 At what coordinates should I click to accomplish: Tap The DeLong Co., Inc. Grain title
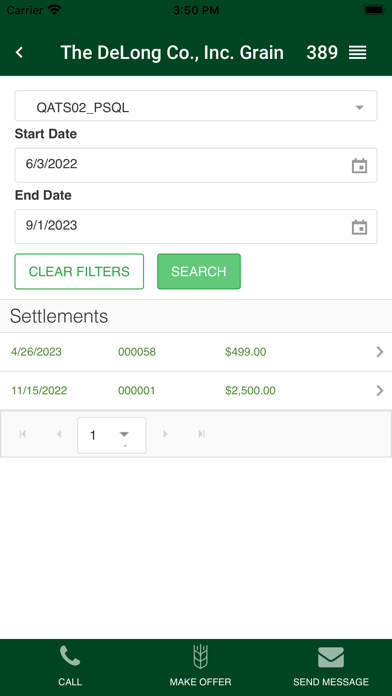pyautogui.click(x=172, y=52)
